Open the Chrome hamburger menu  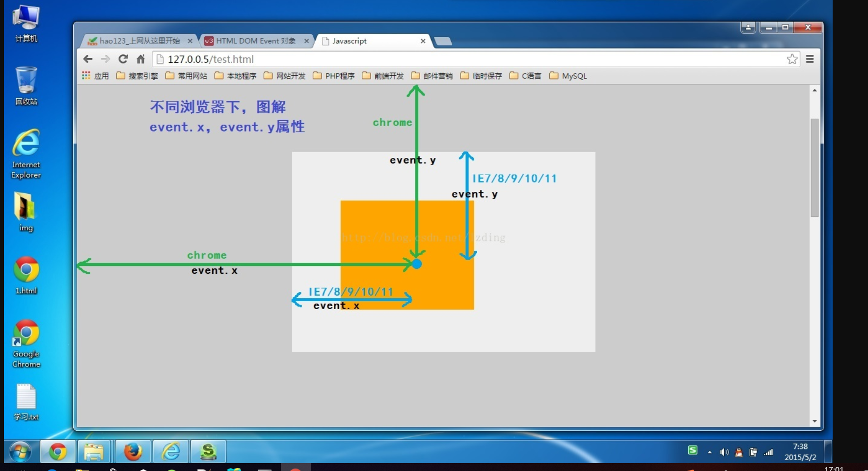pyautogui.click(x=810, y=59)
